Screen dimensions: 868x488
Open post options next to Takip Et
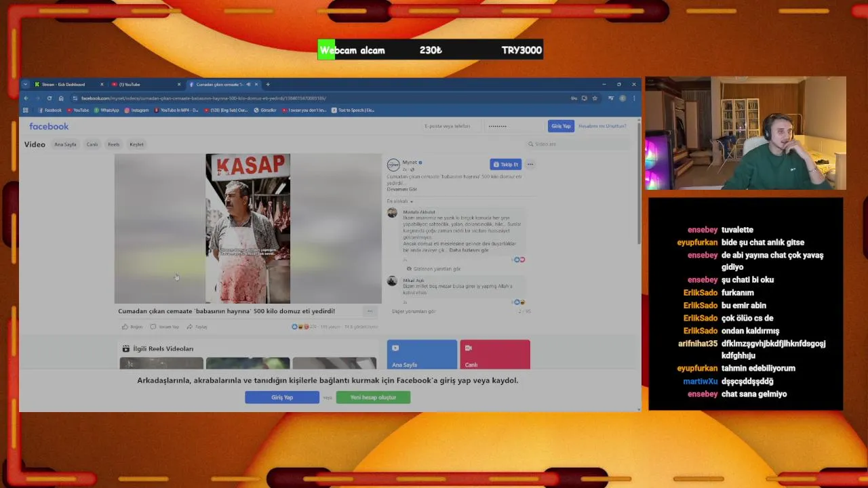pyautogui.click(x=530, y=164)
